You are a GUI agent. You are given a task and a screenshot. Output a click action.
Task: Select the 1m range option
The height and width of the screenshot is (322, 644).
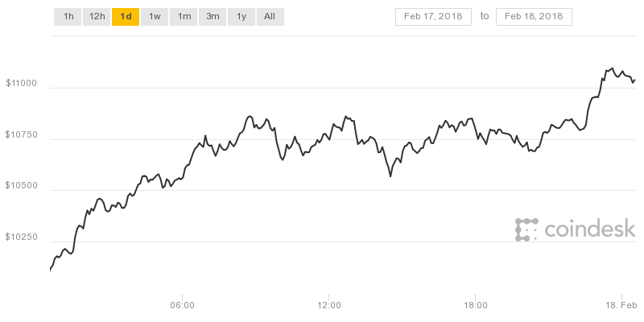[x=184, y=17]
